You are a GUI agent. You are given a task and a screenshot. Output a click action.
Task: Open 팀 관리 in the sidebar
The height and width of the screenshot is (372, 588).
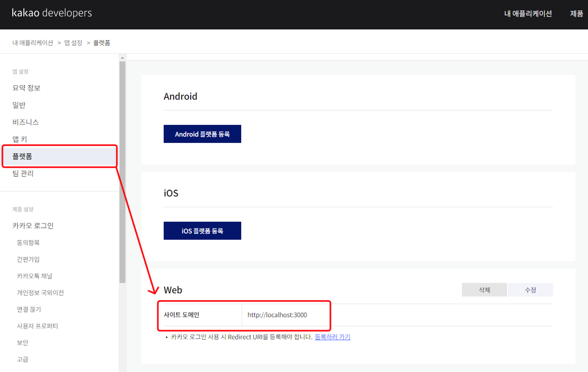coord(23,173)
